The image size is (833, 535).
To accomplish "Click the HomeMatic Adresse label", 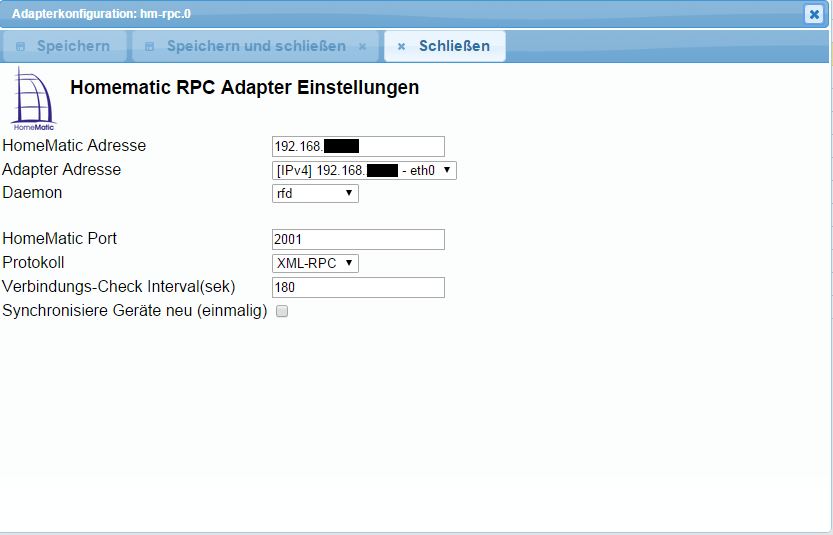I will pyautogui.click(x=74, y=146).
